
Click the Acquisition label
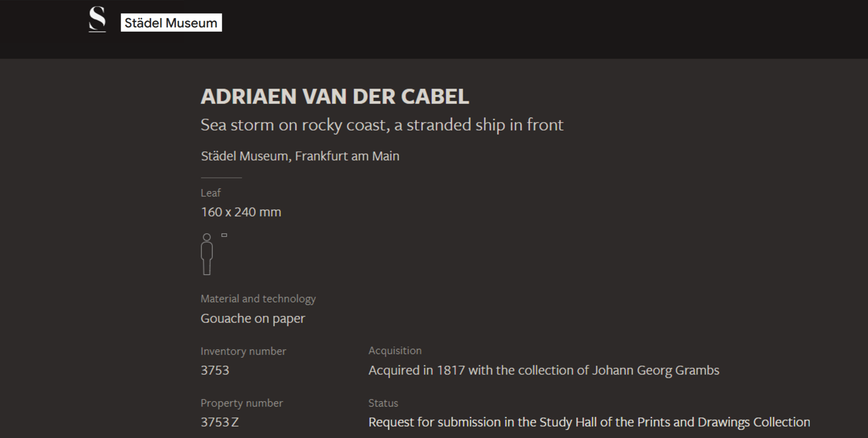click(395, 350)
